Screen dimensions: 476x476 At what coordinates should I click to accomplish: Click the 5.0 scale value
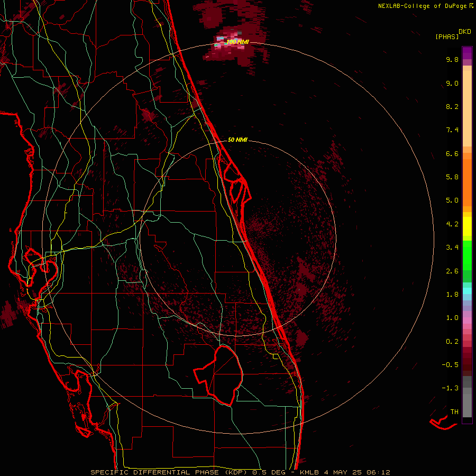(x=452, y=200)
